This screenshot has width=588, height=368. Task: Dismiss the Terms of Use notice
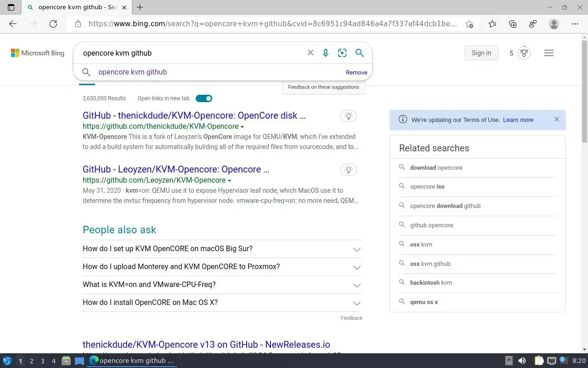tap(557, 119)
